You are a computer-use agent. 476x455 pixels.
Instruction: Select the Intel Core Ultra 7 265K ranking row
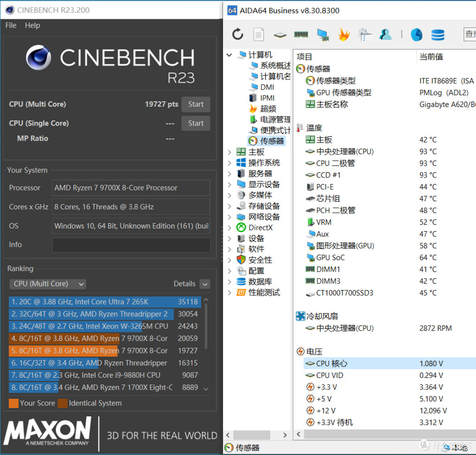(x=105, y=302)
